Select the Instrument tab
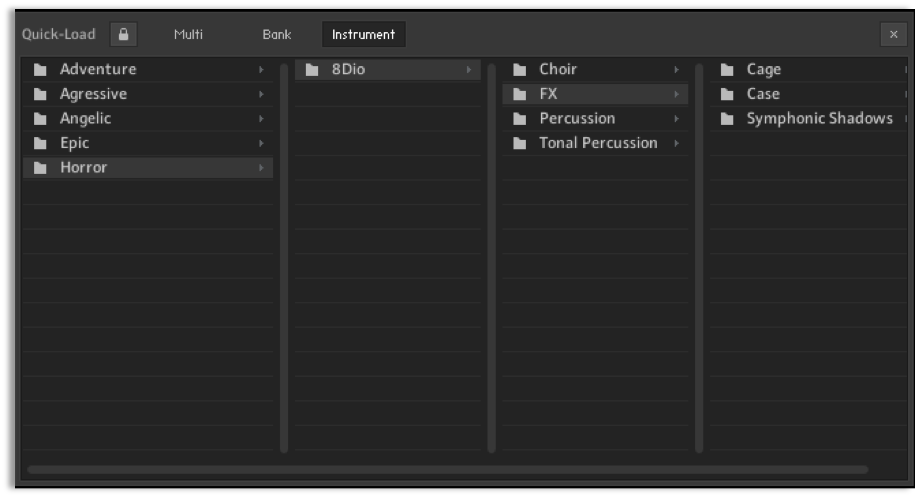Screen dimensions: 918x498 (364, 35)
